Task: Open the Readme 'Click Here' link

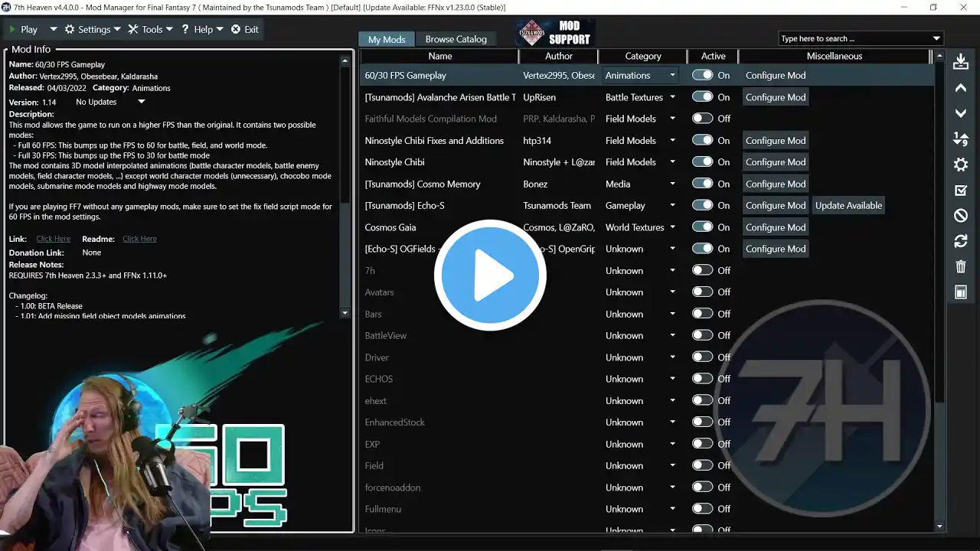Action: (x=139, y=239)
